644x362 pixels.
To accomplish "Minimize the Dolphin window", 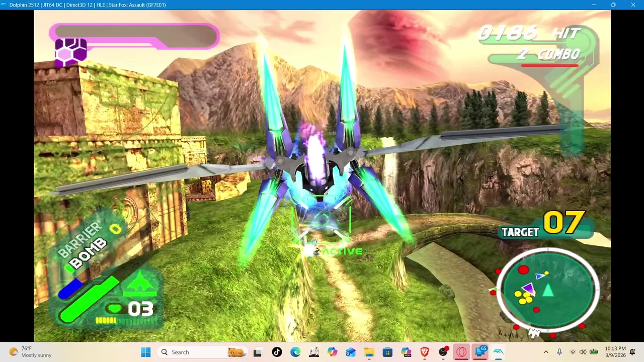I will click(594, 5).
